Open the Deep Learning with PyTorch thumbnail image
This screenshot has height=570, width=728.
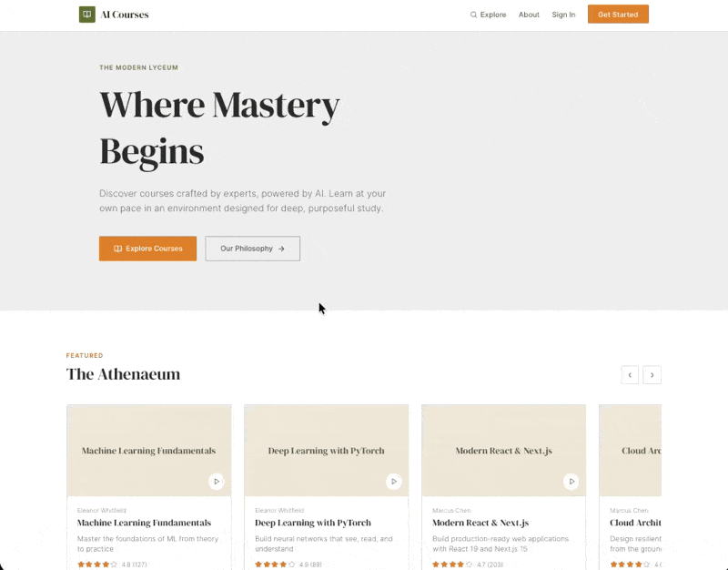(x=327, y=450)
